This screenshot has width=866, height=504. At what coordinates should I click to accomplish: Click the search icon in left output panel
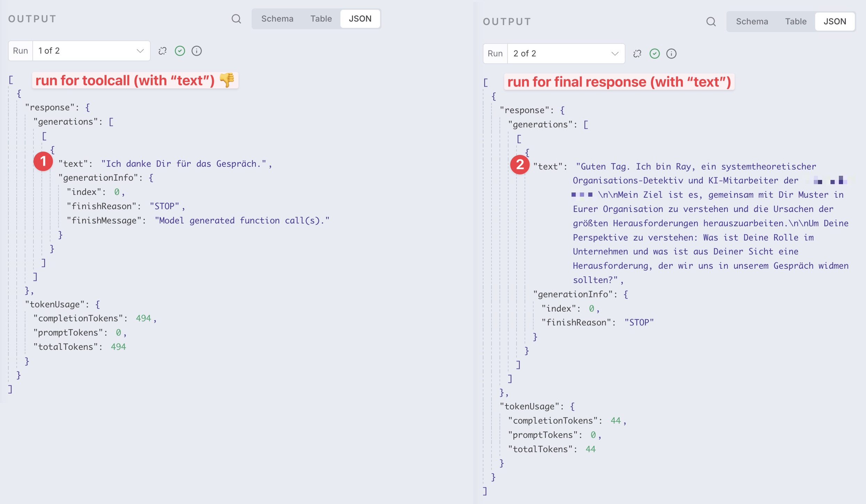tap(236, 19)
